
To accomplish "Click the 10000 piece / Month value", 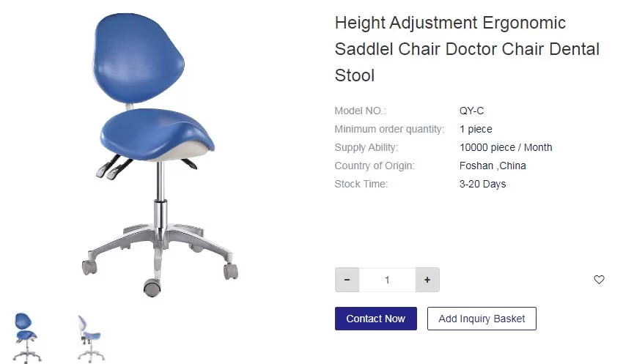I will 506,147.
